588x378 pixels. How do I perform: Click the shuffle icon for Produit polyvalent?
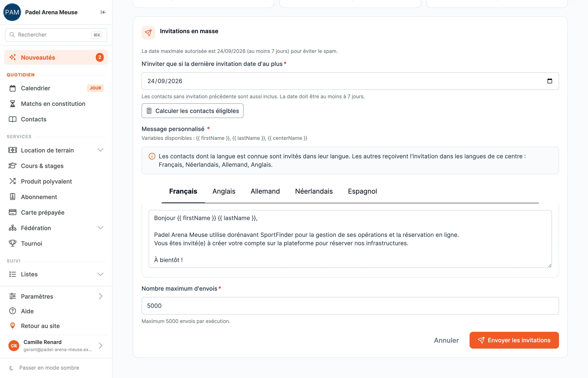tap(13, 181)
